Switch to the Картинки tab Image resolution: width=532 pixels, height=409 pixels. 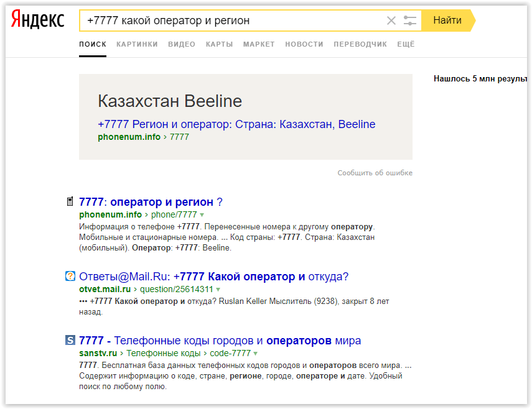tap(137, 44)
